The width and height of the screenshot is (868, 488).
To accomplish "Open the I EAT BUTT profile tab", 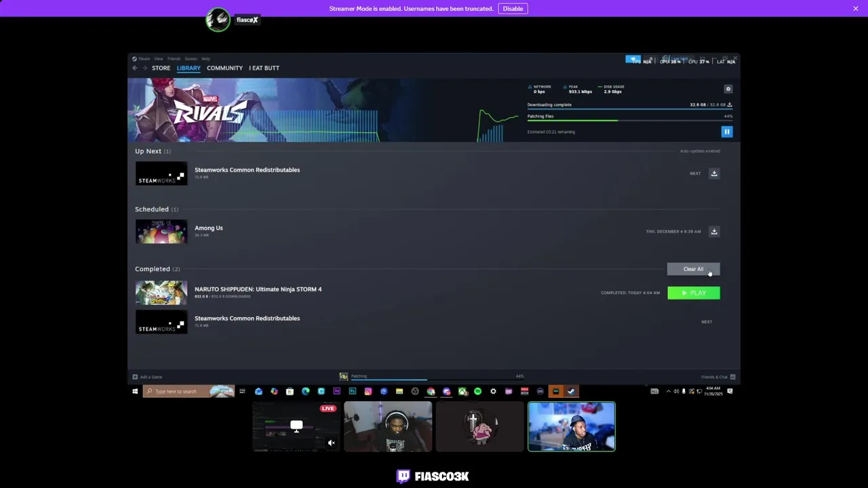I will pyautogui.click(x=264, y=68).
